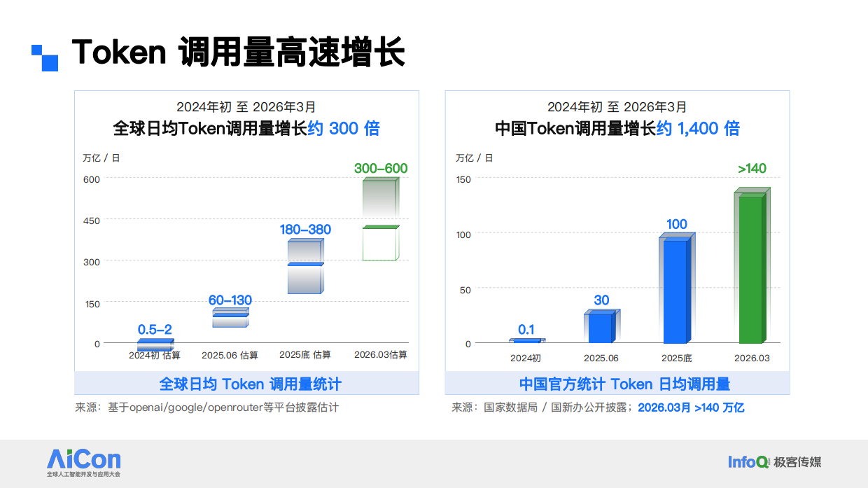This screenshot has height=488, width=868.
Task: Click the blue 2025.06 bar in China chart
Action: tap(602, 326)
